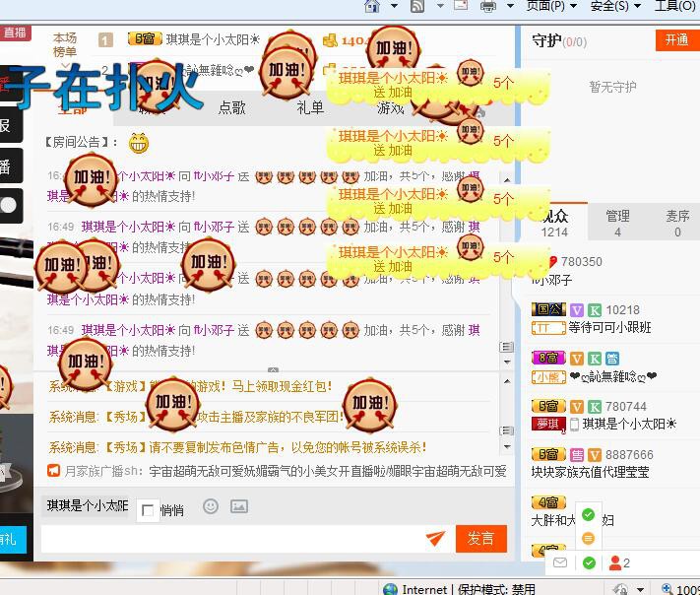This screenshot has height=595, width=700.
Task: Click the 发言 send button
Action: click(480, 538)
